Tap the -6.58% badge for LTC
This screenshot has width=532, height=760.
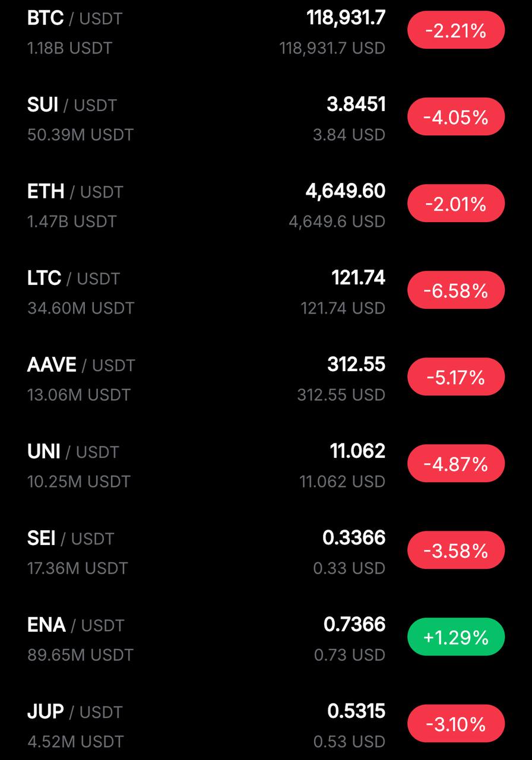[x=456, y=290]
